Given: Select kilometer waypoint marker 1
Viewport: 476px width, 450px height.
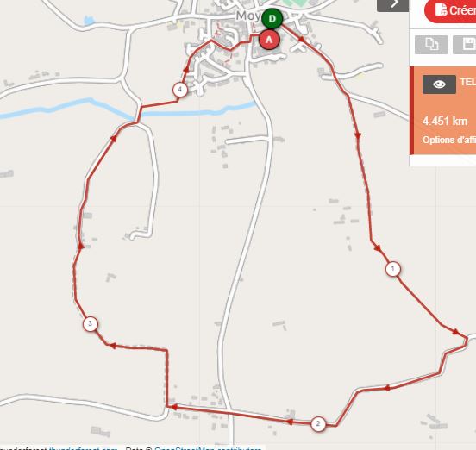Looking at the screenshot, I should pyautogui.click(x=393, y=269).
